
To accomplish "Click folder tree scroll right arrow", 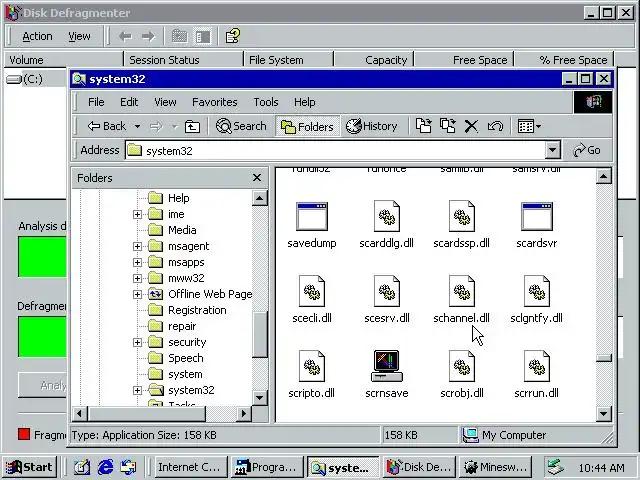I will (244, 414).
